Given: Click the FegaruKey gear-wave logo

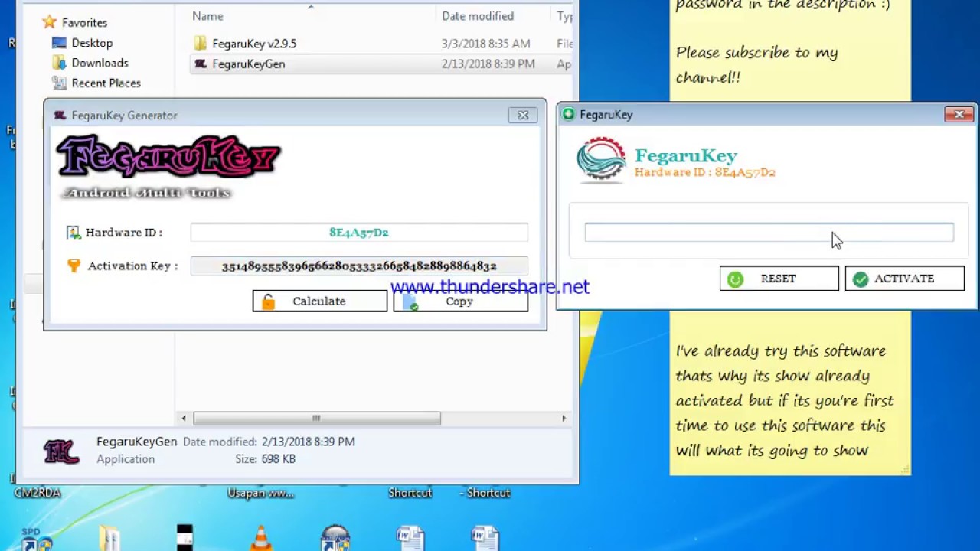Looking at the screenshot, I should coord(601,160).
